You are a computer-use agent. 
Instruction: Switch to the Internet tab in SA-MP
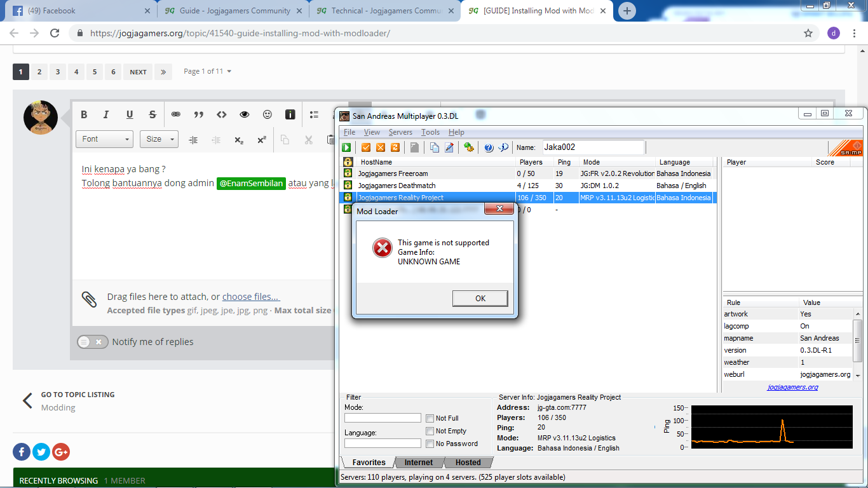[418, 463]
